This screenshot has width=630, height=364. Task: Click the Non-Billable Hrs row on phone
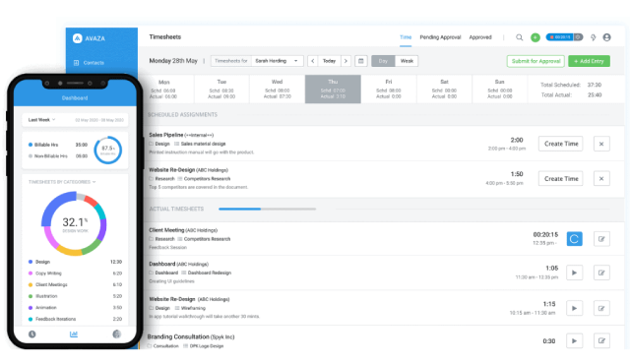pos(58,155)
